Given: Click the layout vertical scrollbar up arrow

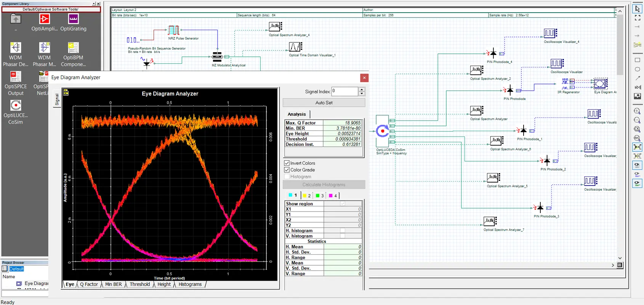Looking at the screenshot, I should click(620, 11).
